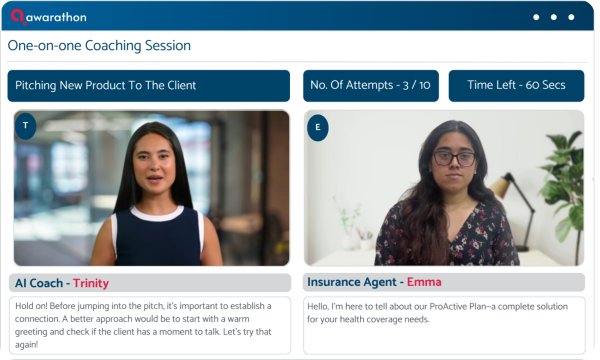The height and width of the screenshot is (360, 600).
Task: Click the awarathon brand name text
Action: click(x=56, y=17)
